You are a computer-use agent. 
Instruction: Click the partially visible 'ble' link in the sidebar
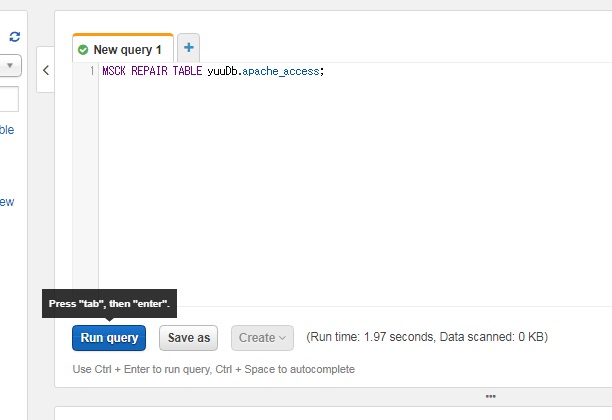click(7, 130)
